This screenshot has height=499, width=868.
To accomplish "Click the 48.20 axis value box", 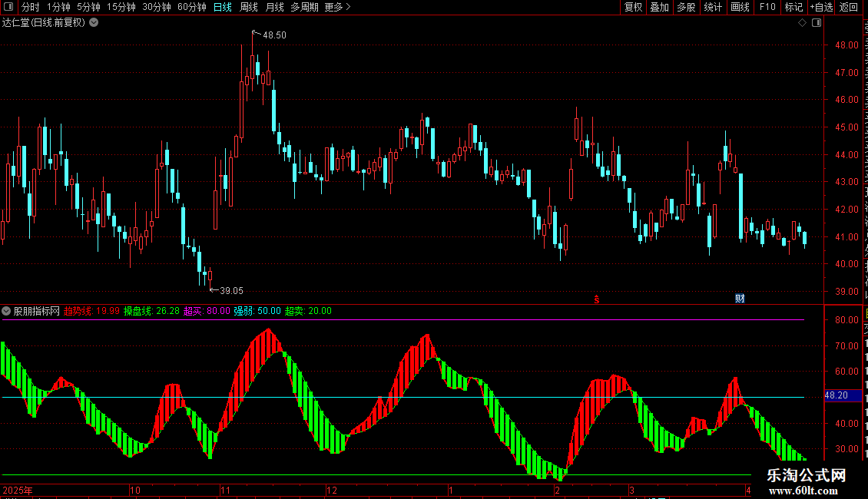I will coord(843,395).
